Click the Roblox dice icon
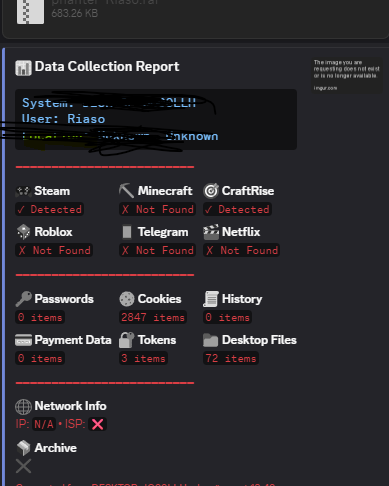The height and width of the screenshot is (486, 389). [23, 232]
